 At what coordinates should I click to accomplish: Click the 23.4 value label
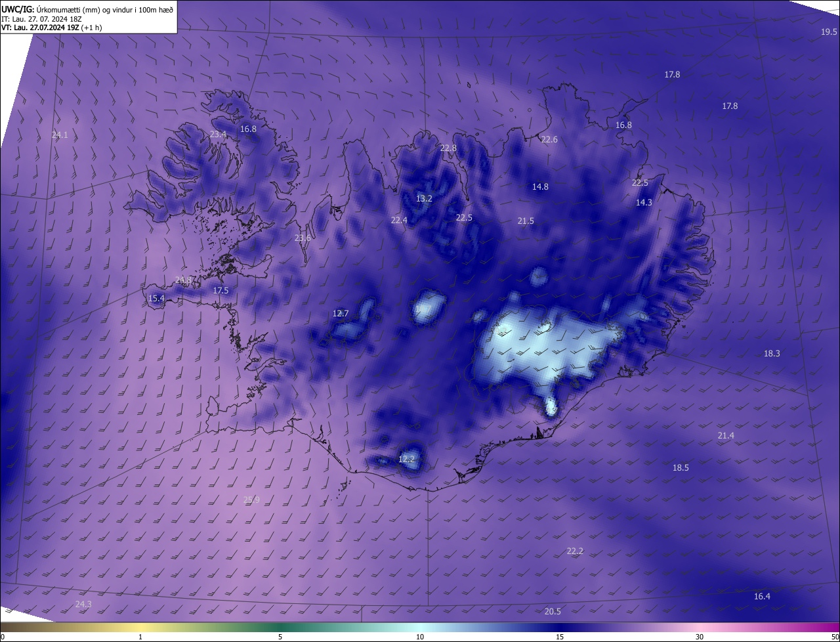point(218,135)
